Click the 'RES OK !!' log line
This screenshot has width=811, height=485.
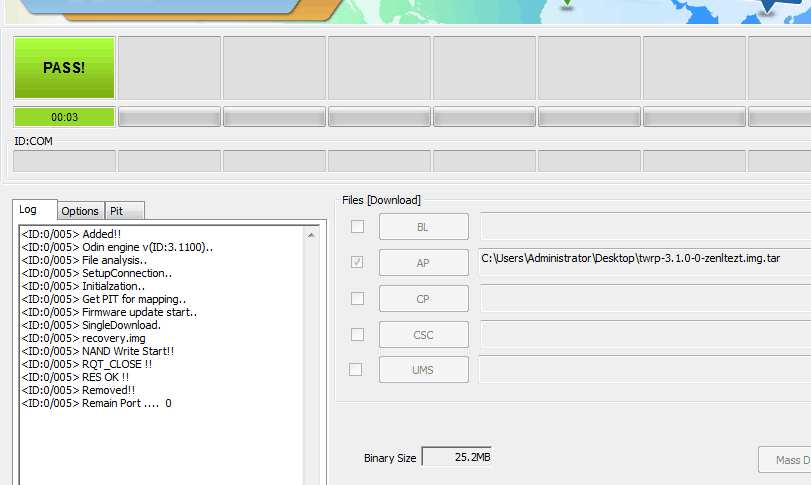(75, 377)
